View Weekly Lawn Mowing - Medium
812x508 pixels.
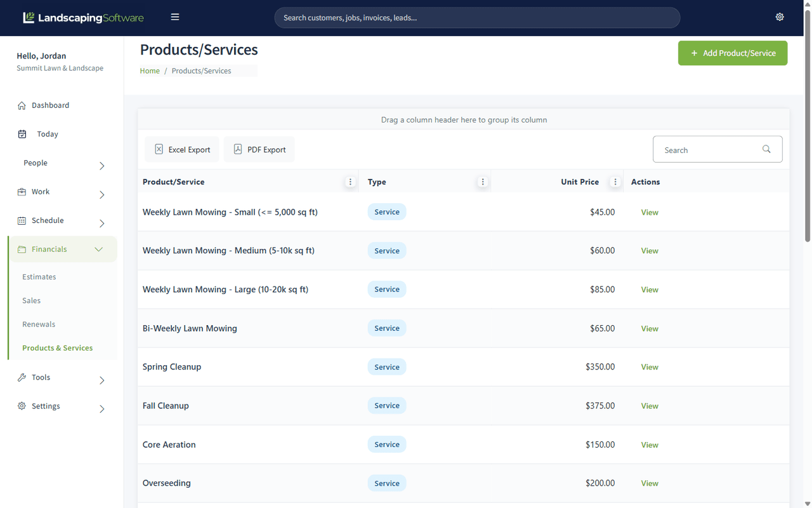650,251
